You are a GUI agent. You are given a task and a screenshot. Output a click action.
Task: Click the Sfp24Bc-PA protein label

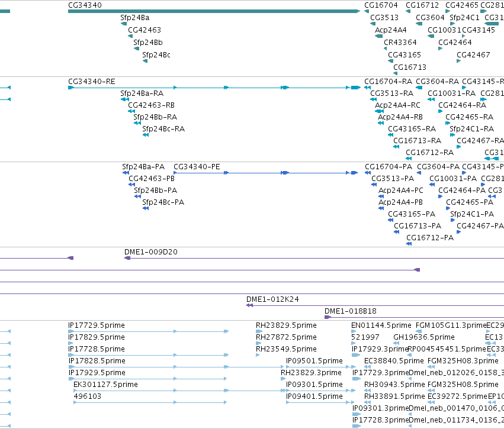pos(163,202)
